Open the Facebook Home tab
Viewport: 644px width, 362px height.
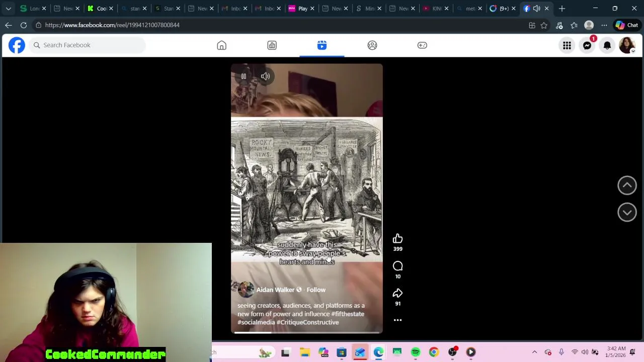coord(221,45)
